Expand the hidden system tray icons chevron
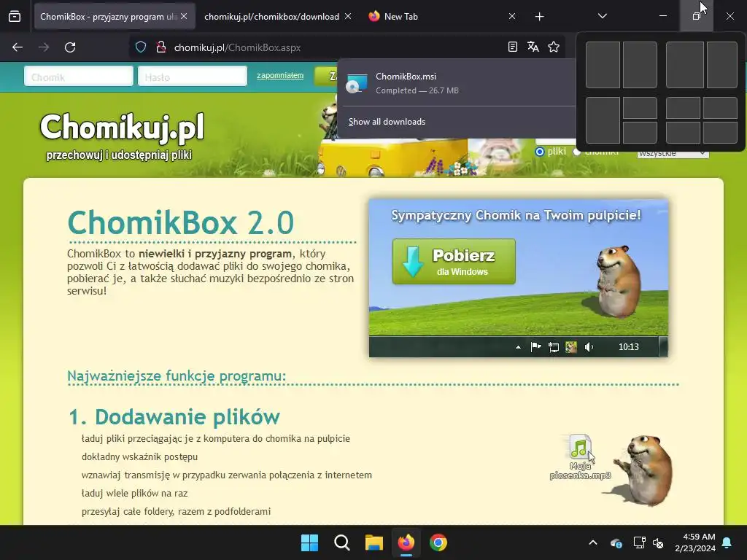 [x=593, y=542]
